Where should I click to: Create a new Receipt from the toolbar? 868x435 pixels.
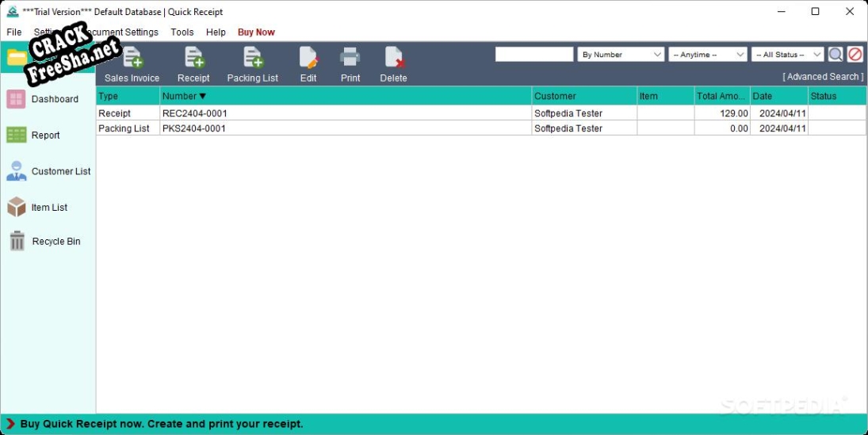click(193, 59)
